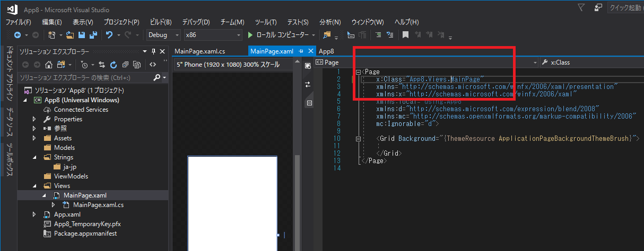
Task: Close the MainPage.xaml tab
Action: (x=310, y=51)
